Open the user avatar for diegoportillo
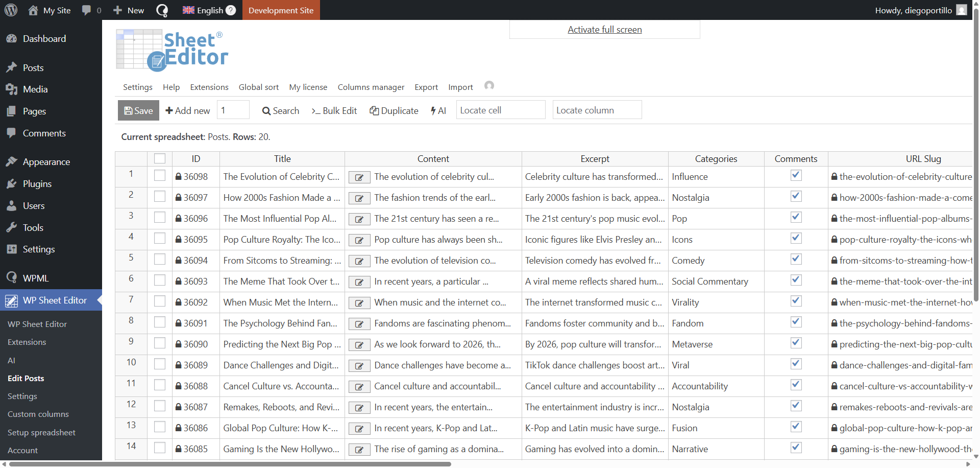 [962, 10]
